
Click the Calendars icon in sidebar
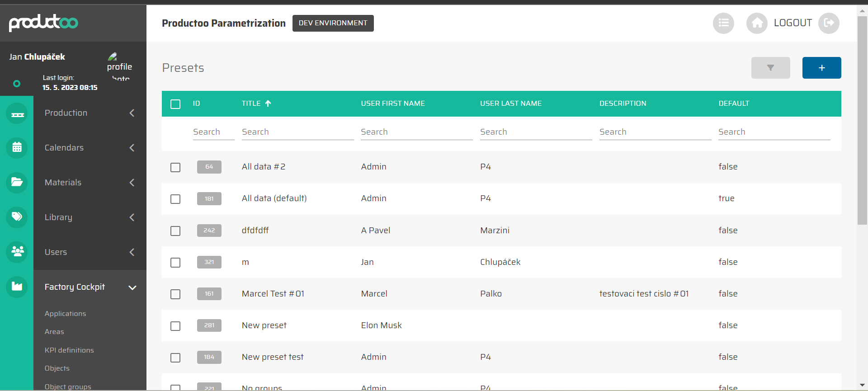pos(17,148)
